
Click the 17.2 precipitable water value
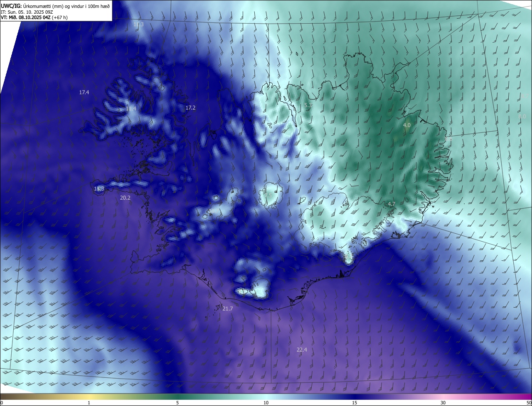point(190,108)
